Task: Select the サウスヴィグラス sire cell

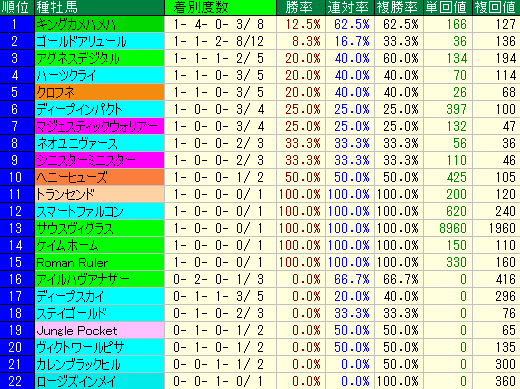Action: tap(99, 228)
